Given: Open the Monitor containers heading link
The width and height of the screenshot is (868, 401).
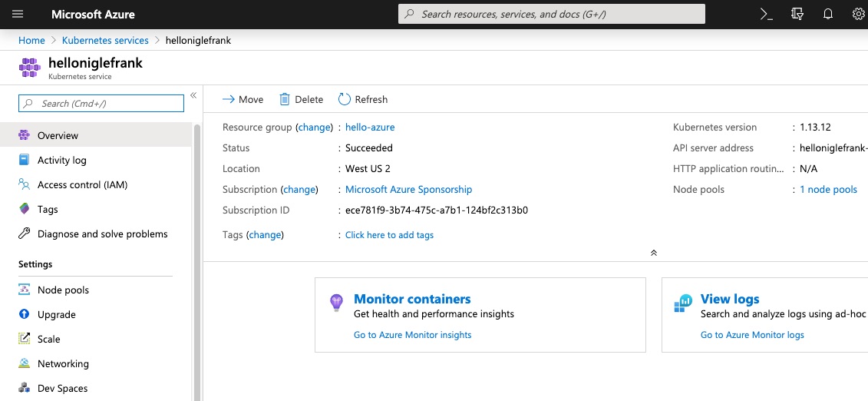Looking at the screenshot, I should [x=412, y=299].
